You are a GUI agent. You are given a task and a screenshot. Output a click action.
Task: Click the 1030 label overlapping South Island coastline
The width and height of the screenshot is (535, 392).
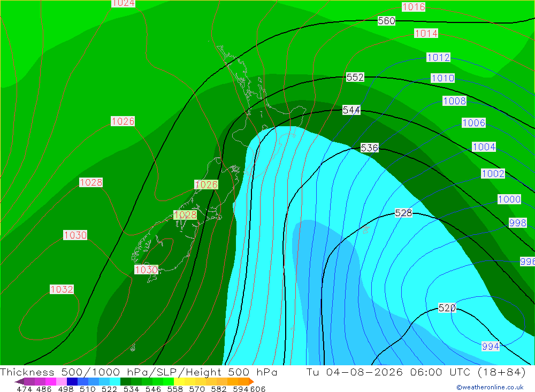(147, 270)
